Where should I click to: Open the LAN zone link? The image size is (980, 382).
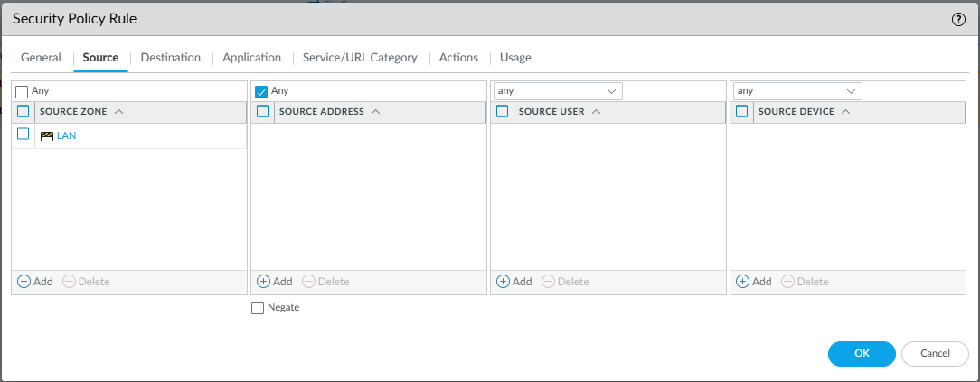click(x=66, y=135)
